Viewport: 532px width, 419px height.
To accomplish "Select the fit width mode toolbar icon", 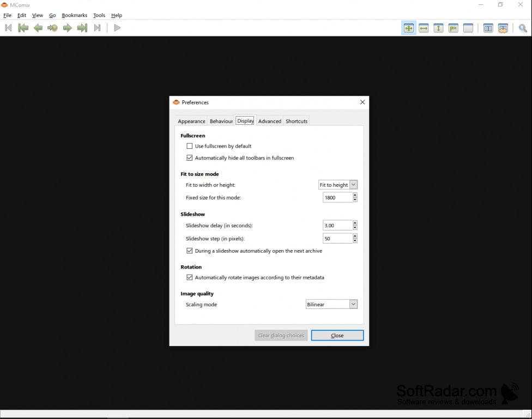I will click(424, 28).
